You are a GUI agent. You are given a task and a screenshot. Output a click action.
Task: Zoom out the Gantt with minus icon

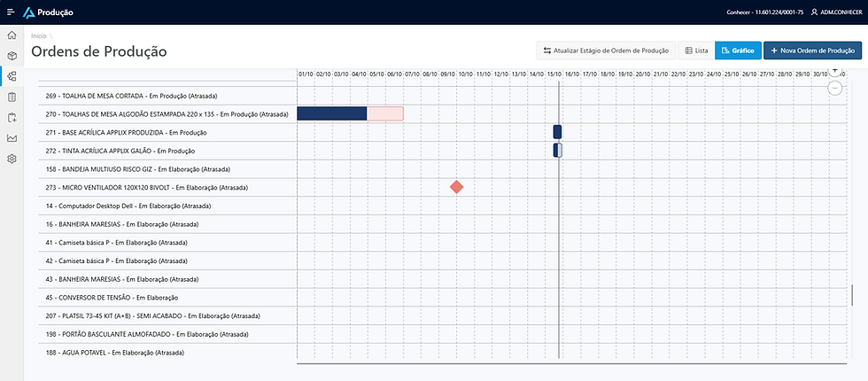835,88
